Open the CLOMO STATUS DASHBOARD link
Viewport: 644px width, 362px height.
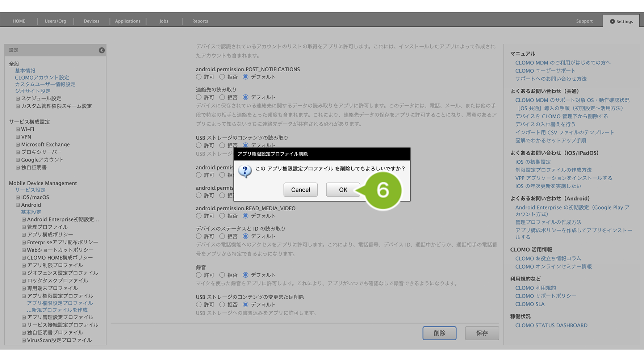point(551,325)
